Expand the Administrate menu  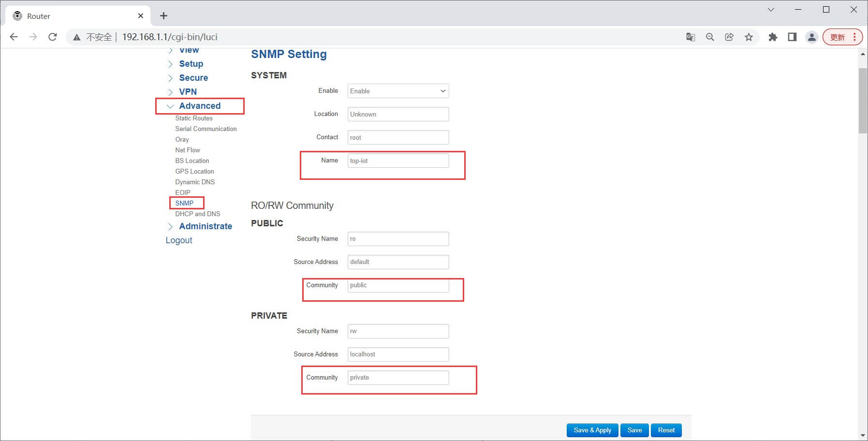click(206, 226)
